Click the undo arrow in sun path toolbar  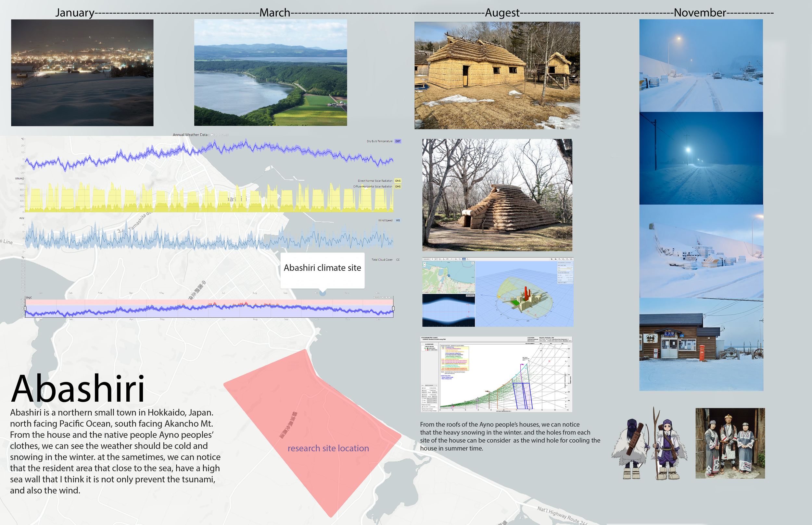click(x=433, y=259)
